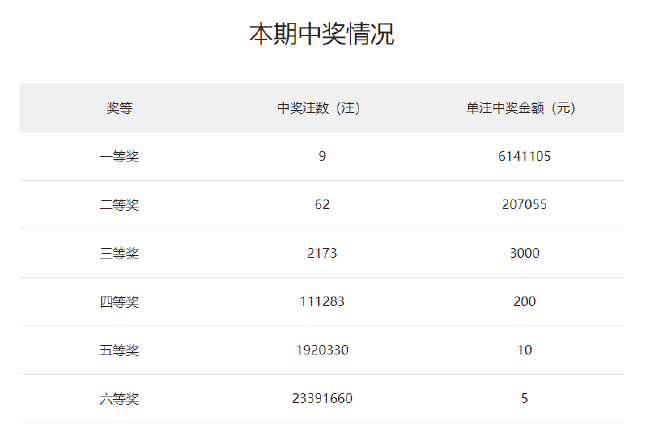
Task: Select the value 62 winners
Action: (322, 204)
